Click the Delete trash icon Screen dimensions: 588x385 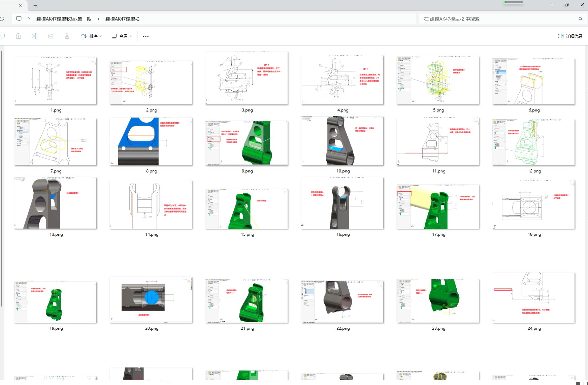[67, 36]
